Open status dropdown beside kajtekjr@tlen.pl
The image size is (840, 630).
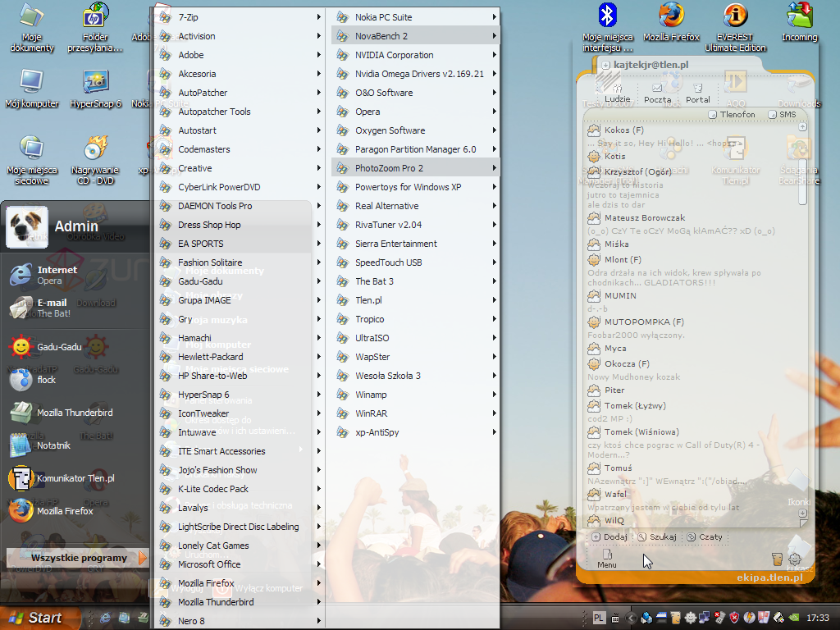[606, 65]
